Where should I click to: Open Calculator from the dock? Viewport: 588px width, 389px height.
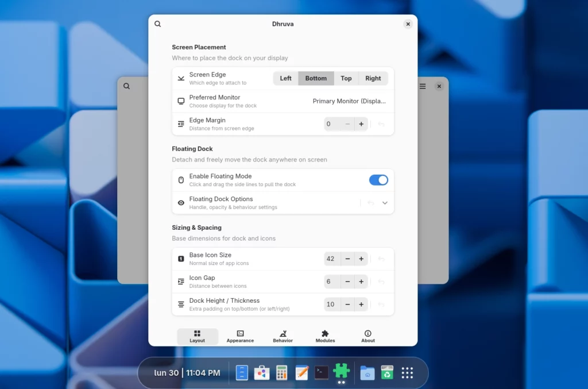[x=281, y=373]
